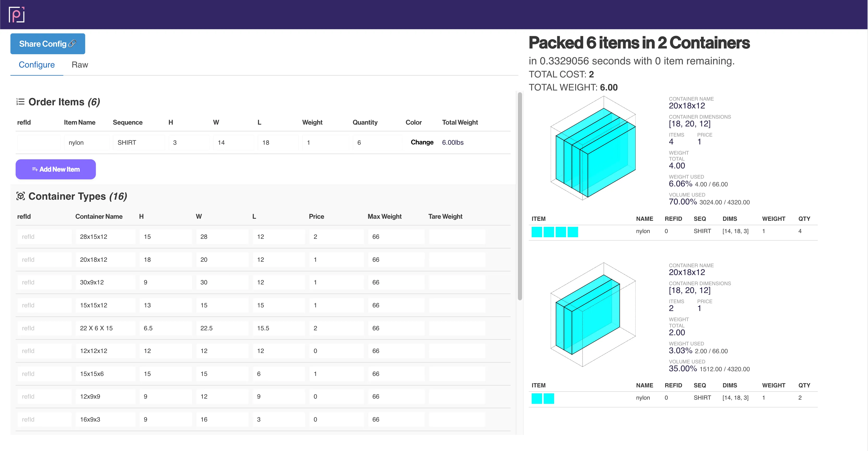868x451 pixels.
Task: Edit the SHIRT sequence field
Action: [139, 142]
